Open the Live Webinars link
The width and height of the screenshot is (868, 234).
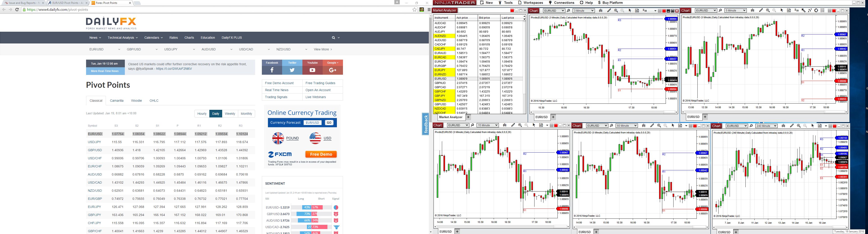pyautogui.click(x=316, y=97)
